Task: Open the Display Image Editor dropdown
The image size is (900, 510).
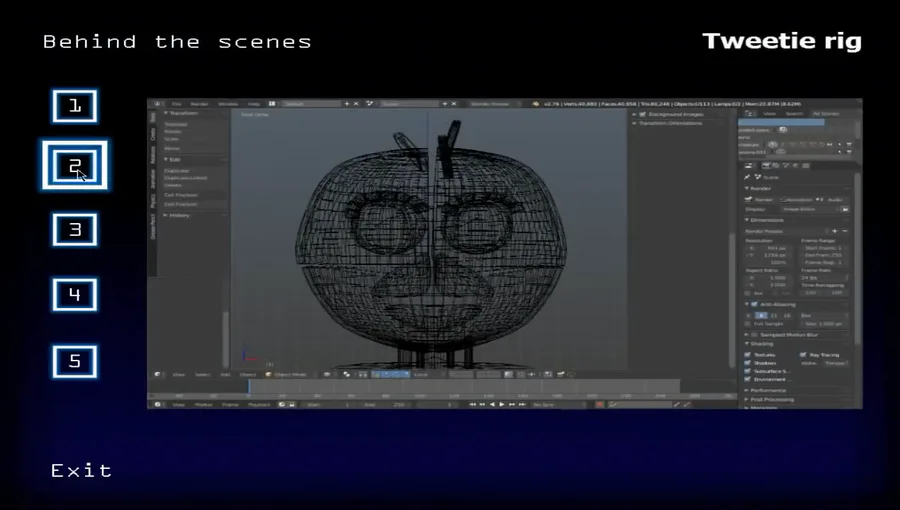Action: click(x=810, y=209)
